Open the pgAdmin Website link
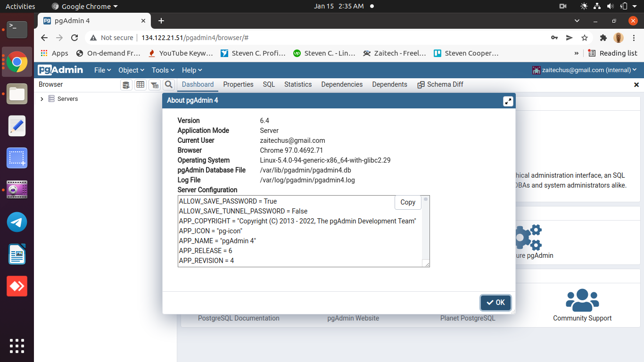Viewport: 644px width, 362px height. pyautogui.click(x=353, y=318)
